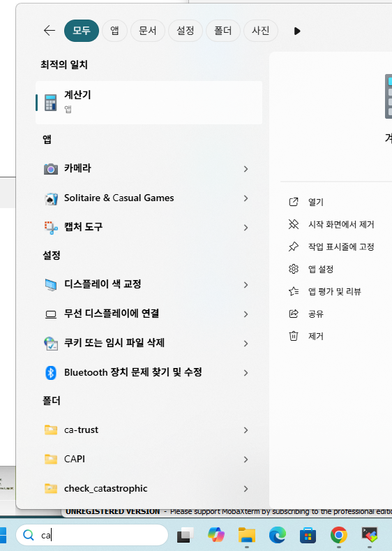
Task: Go back with the left arrow icon
Action: [x=50, y=31]
